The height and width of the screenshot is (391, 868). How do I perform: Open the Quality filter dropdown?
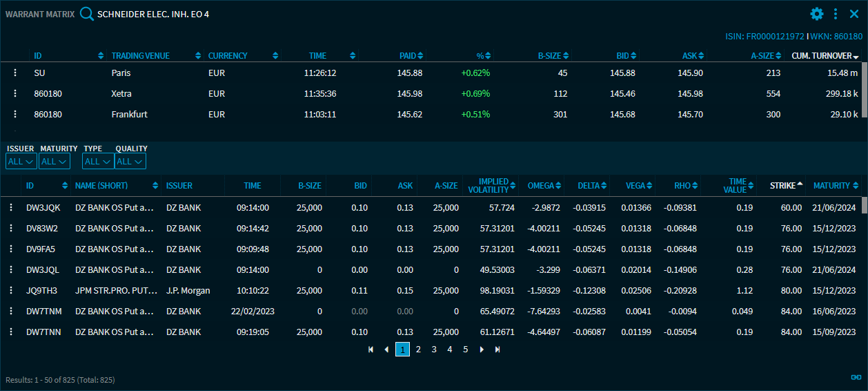[130, 162]
